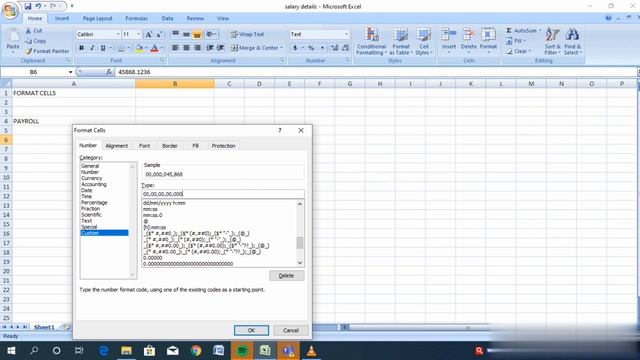Save the workbook from quick access toolbar
The image size is (640, 360).
click(x=28, y=6)
